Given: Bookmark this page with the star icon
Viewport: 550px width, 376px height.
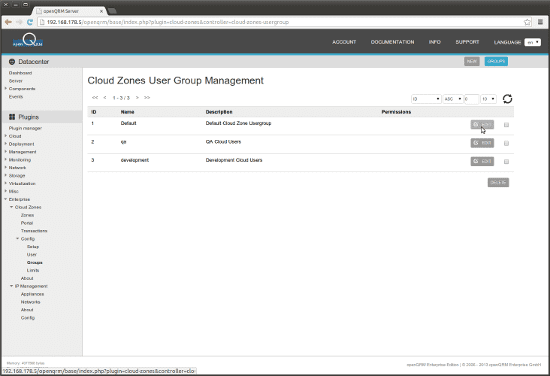Looking at the screenshot, I should (x=527, y=22).
